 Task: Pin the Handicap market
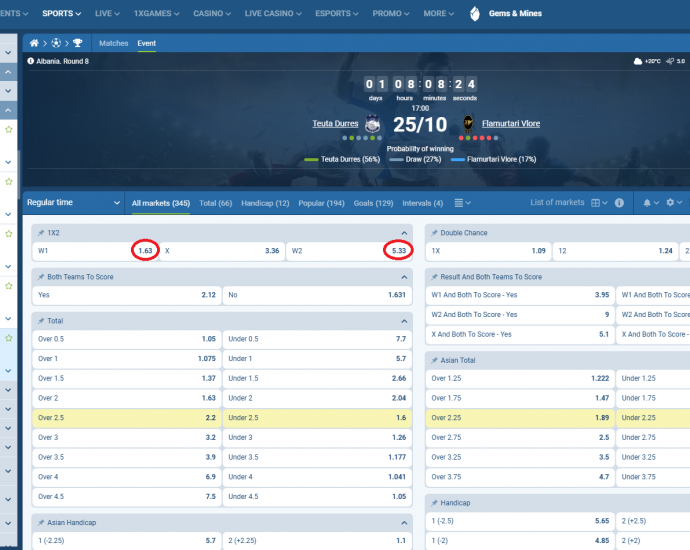434,502
